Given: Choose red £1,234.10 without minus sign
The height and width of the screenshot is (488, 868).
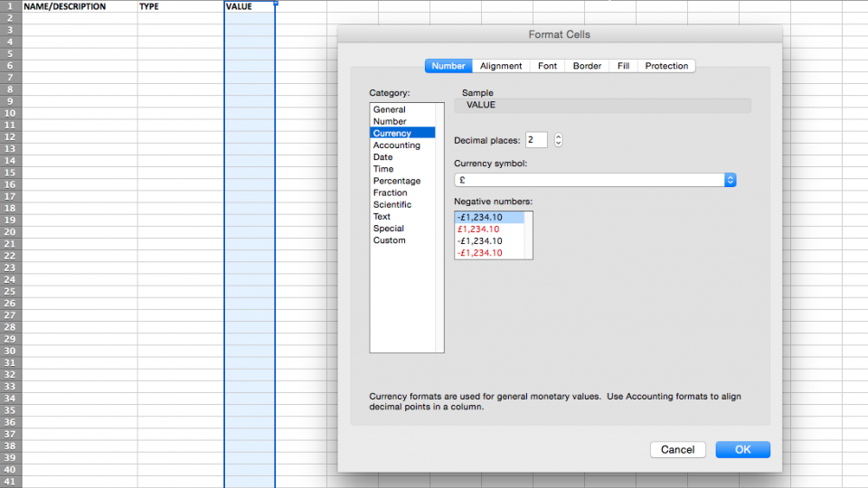Looking at the screenshot, I should 489,229.
